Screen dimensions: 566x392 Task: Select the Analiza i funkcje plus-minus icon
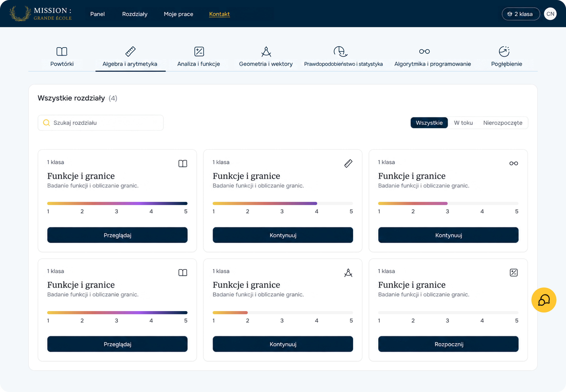[199, 52]
